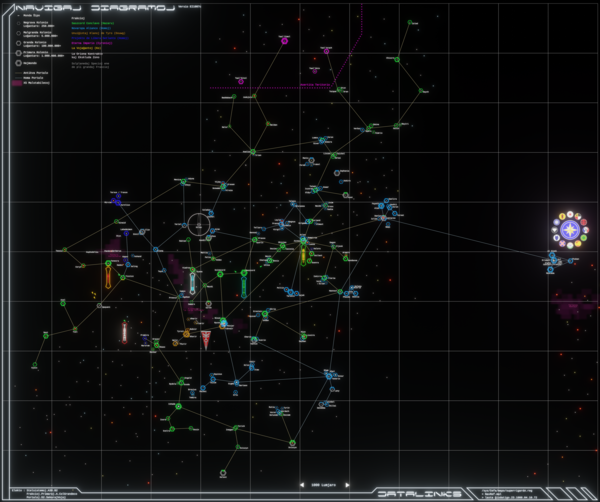The width and height of the screenshot is (600, 502).
Task: Click the red-and-white capsule marker
Action: click(x=124, y=332)
